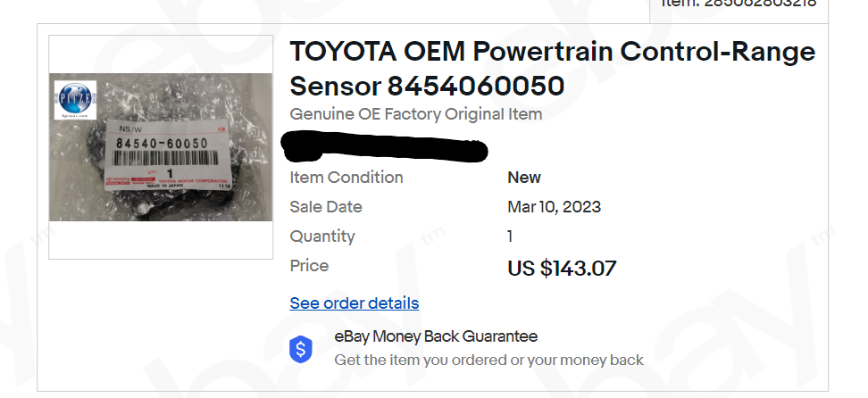Click the Item Condition label
Screen dimensions: 868x398
click(x=346, y=178)
